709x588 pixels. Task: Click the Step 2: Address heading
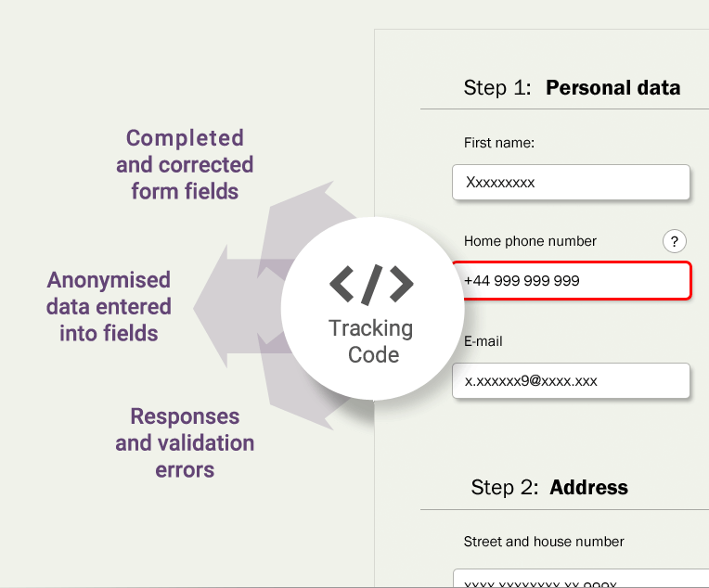pos(549,488)
